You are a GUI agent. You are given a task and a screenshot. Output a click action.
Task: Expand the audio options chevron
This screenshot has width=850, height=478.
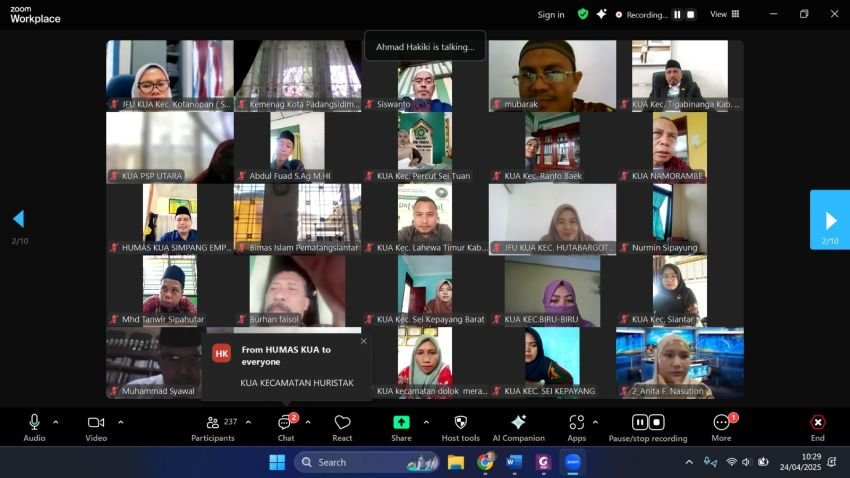56,422
